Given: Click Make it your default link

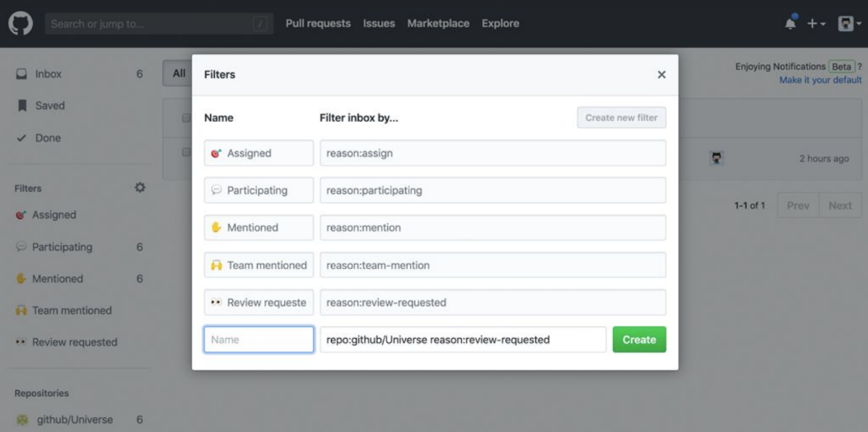Looking at the screenshot, I should [x=820, y=81].
